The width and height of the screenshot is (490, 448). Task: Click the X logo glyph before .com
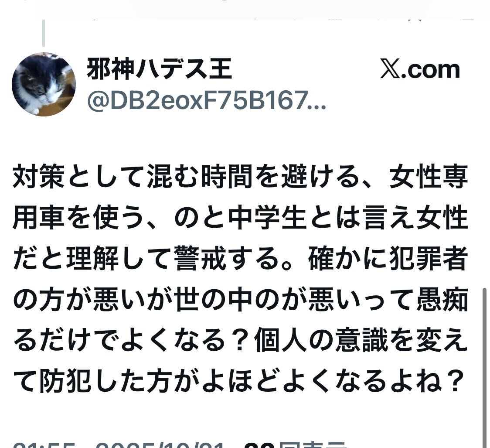(390, 69)
